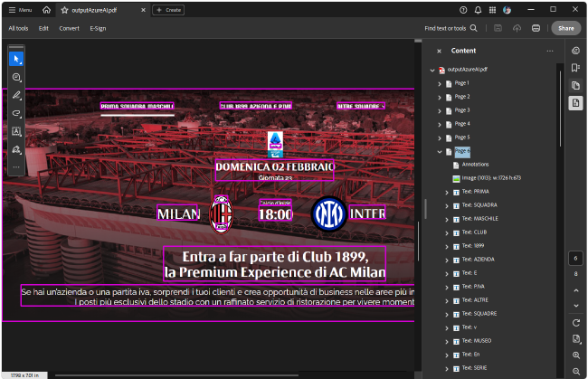The height and width of the screenshot is (379, 588).
Task: Go to the Home icon
Action: click(46, 10)
